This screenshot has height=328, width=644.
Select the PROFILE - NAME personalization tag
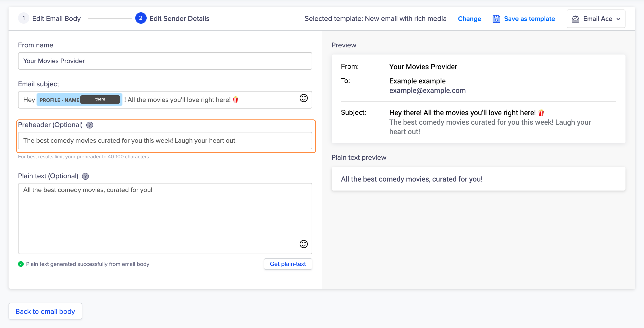59,100
